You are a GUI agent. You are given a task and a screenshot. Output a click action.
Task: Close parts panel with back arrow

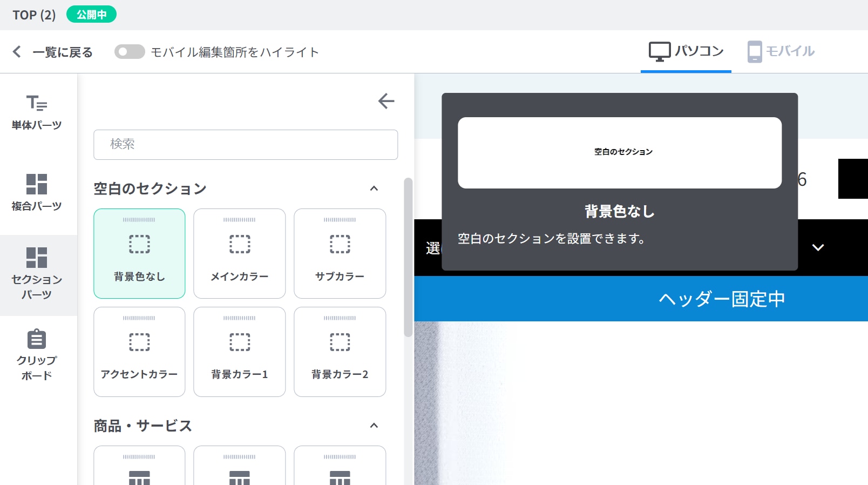pyautogui.click(x=386, y=101)
